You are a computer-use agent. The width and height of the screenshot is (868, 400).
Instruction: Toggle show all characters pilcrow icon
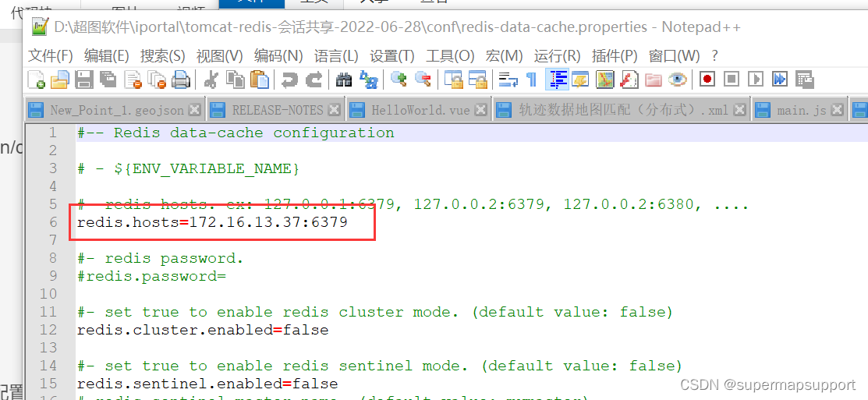[x=531, y=80]
